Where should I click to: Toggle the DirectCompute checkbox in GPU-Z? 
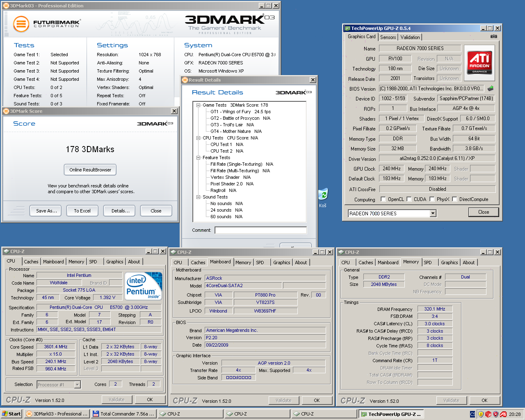(x=454, y=199)
